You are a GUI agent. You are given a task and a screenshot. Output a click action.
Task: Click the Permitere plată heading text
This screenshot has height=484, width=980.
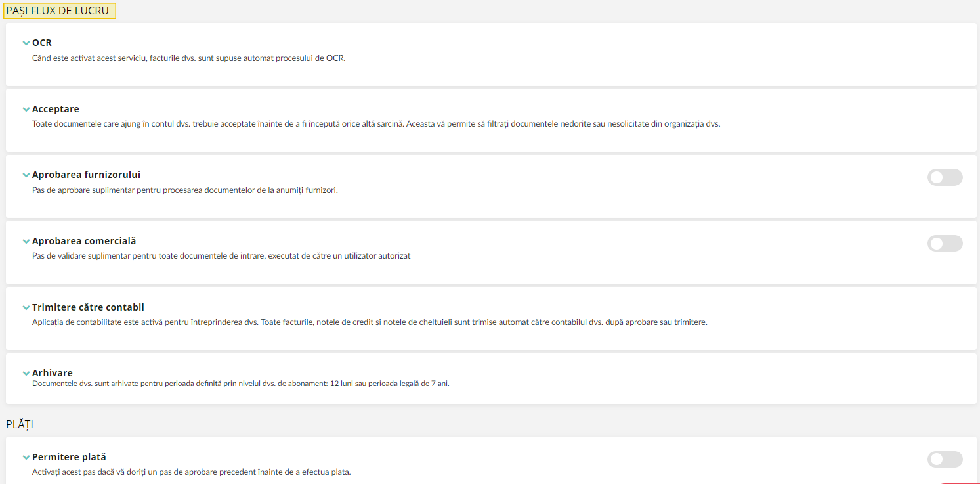pos(69,457)
